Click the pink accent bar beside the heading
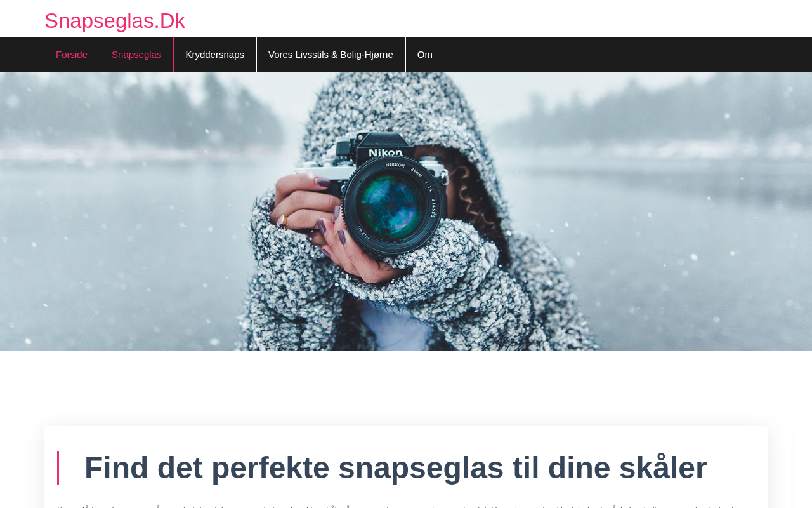 tap(58, 468)
